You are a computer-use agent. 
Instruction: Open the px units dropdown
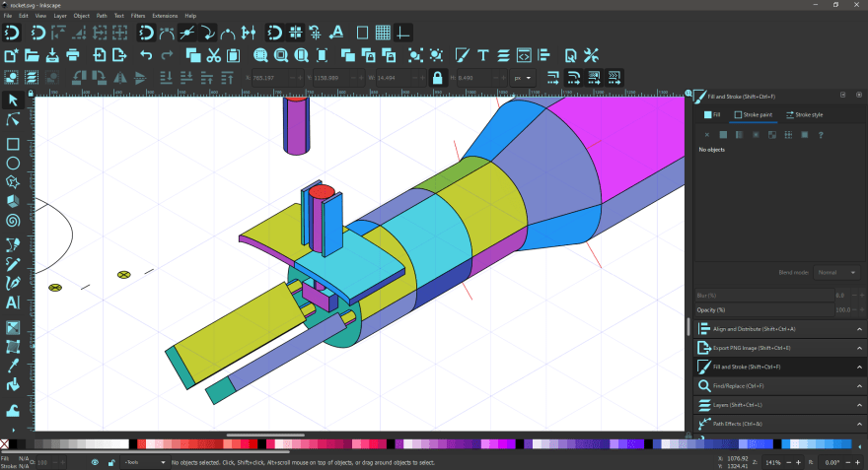(523, 78)
